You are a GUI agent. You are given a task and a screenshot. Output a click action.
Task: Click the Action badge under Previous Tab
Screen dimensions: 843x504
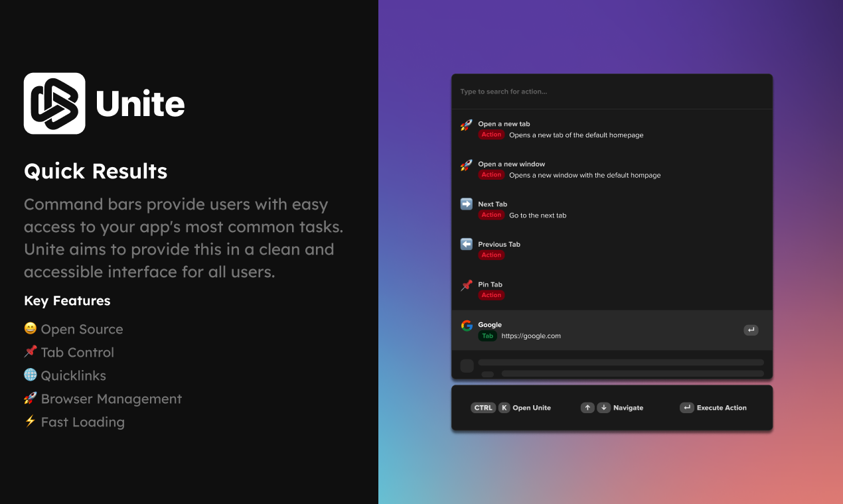pos(491,255)
